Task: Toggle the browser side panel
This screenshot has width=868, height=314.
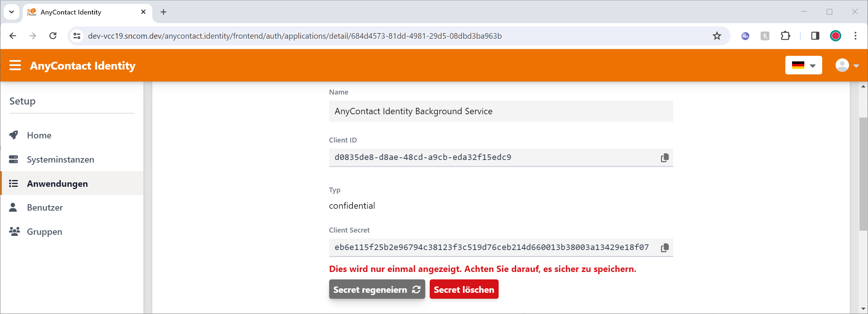Action: tap(815, 36)
